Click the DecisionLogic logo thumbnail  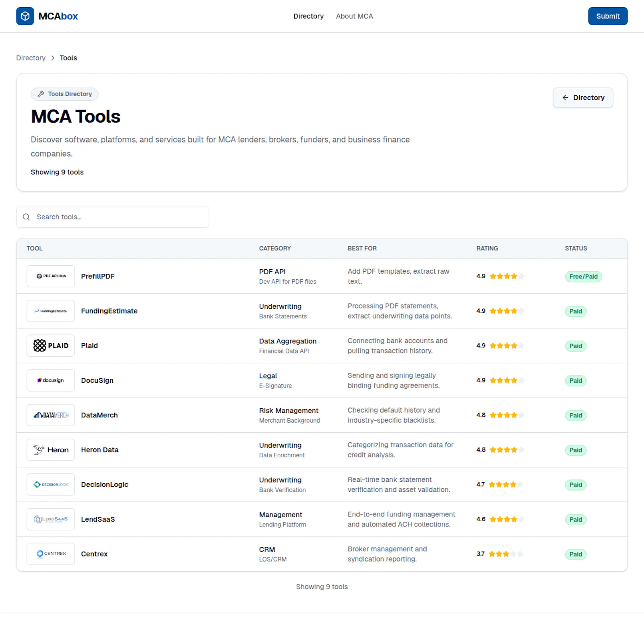tap(51, 484)
